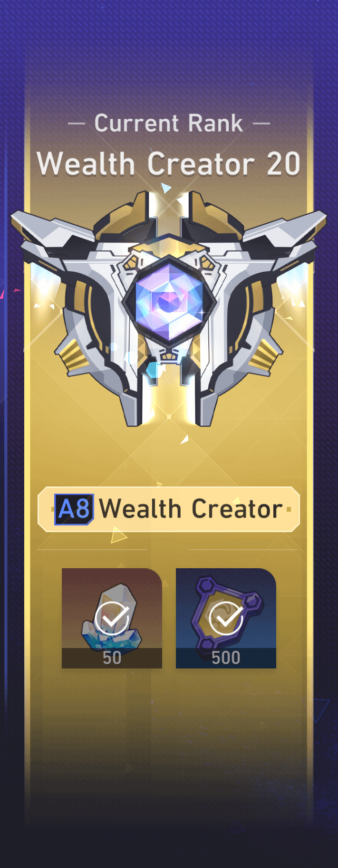This screenshot has width=338, height=868.
Task: Click the checkmark on the purple badge reward
Action: click(x=226, y=617)
